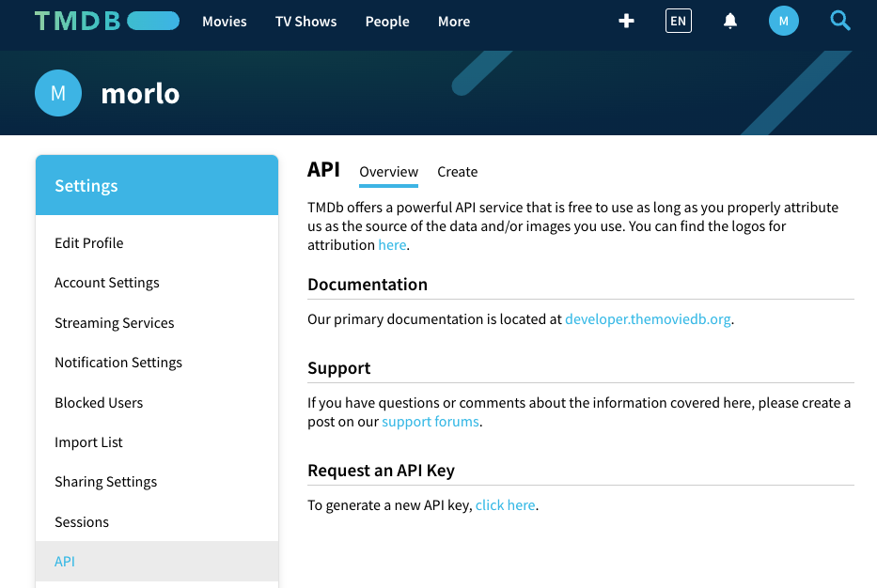Open the API section in the sidebar

click(x=64, y=561)
